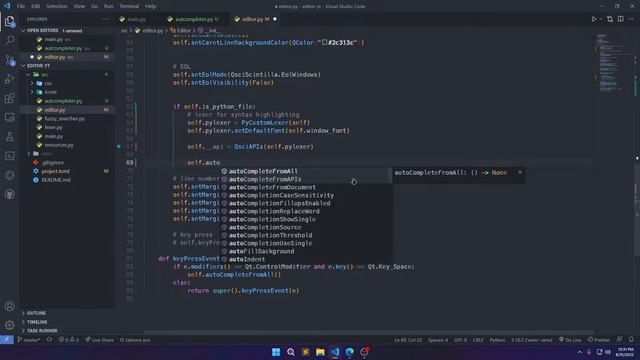Open the Remote Explorer view
This screenshot has width=640, height=360.
9,118
